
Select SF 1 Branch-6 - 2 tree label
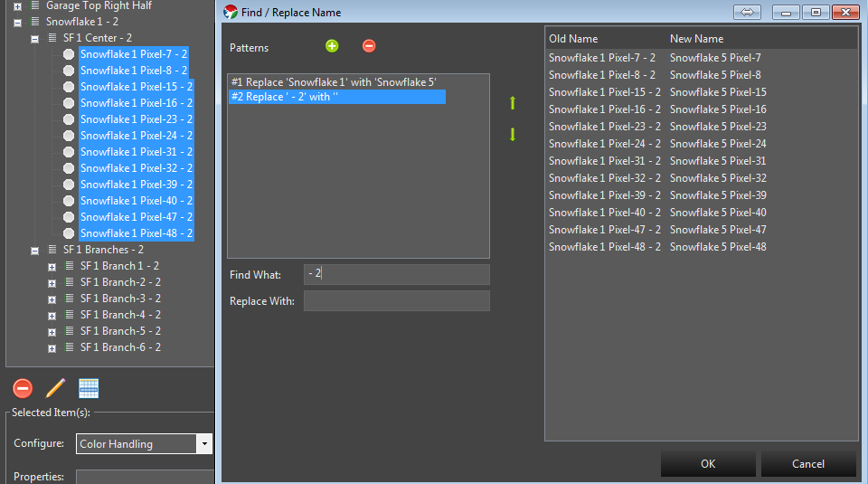120,347
